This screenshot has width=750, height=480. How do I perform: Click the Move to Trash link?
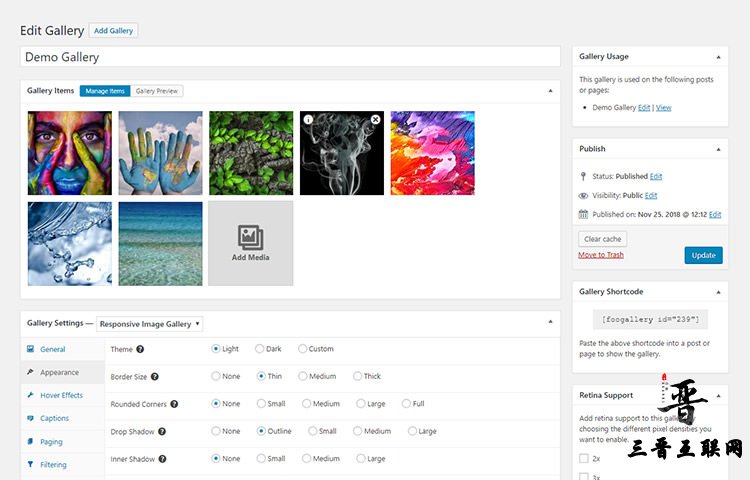pos(601,255)
